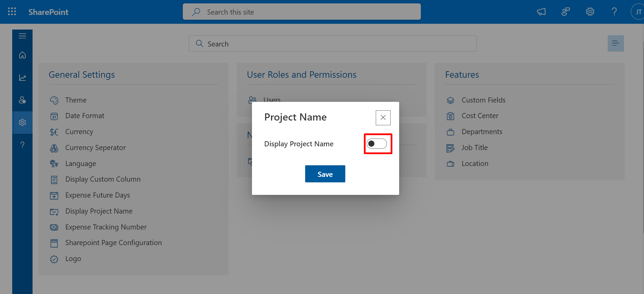Open Cost Center feature
The width and height of the screenshot is (644, 294).
pyautogui.click(x=480, y=116)
